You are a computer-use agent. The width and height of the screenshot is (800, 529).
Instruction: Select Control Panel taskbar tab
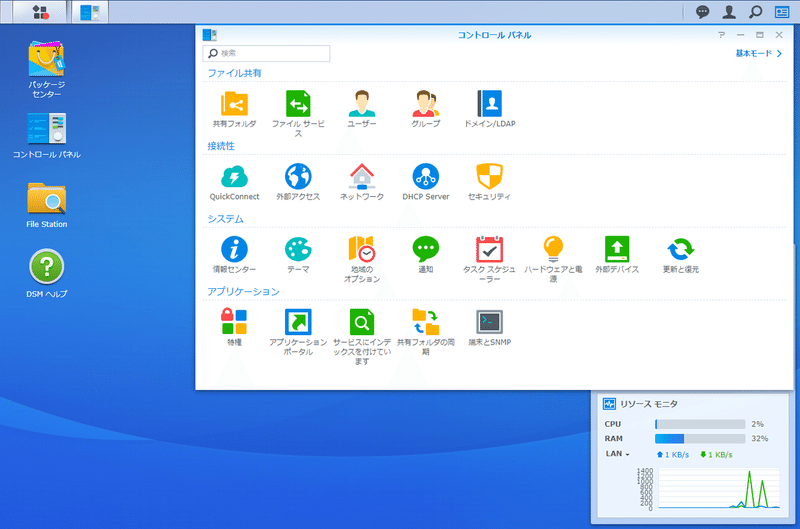(90, 12)
